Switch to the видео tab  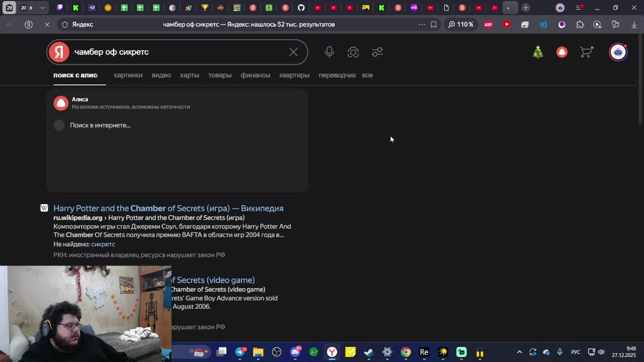click(x=162, y=75)
